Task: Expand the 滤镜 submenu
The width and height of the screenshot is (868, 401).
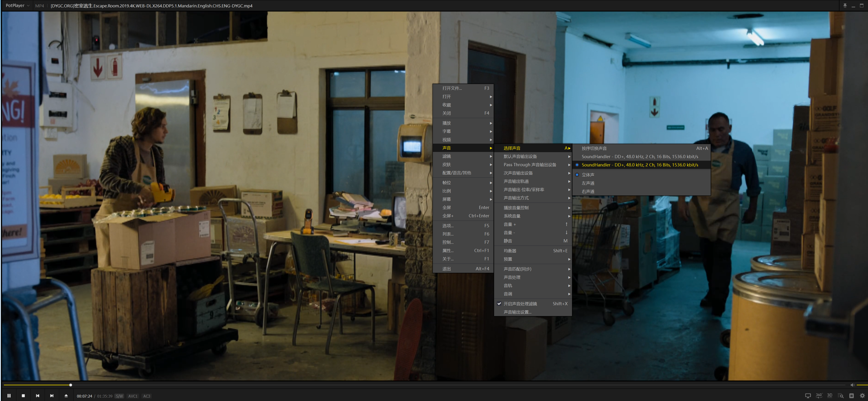Action: tap(464, 156)
